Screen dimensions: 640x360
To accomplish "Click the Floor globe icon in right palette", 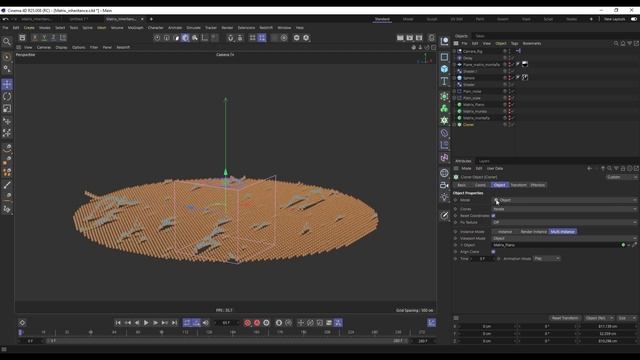I will point(444,173).
